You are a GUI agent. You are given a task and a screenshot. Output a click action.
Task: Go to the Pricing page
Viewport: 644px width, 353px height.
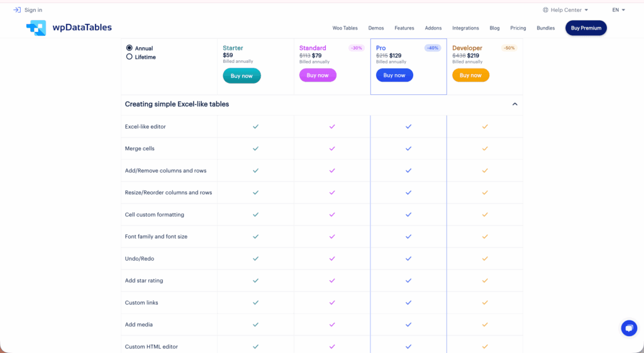[518, 28]
